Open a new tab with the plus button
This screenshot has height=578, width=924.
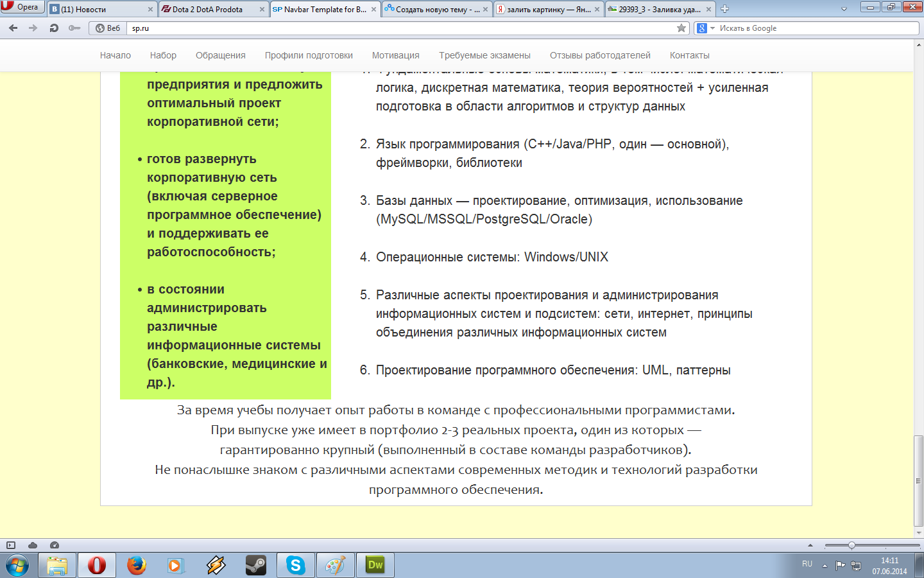pyautogui.click(x=724, y=9)
